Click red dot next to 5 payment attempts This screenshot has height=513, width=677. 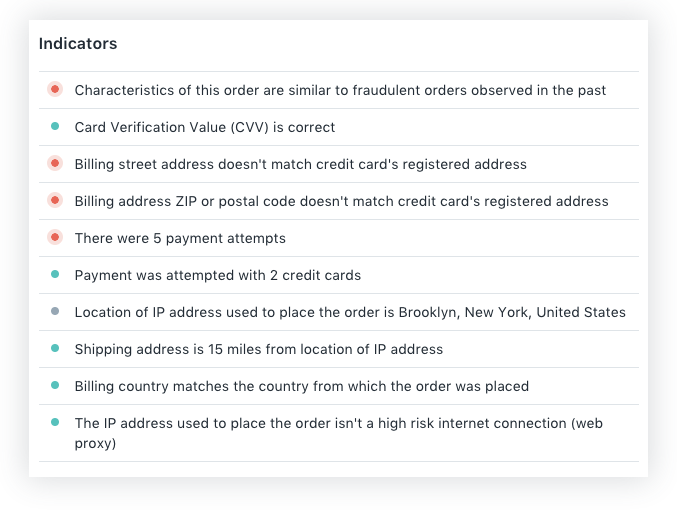55,237
